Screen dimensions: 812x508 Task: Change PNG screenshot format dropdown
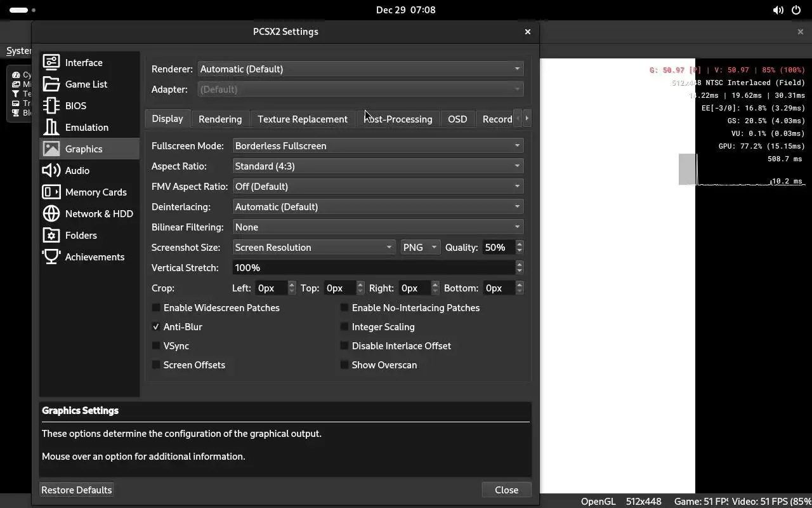pyautogui.click(x=420, y=247)
